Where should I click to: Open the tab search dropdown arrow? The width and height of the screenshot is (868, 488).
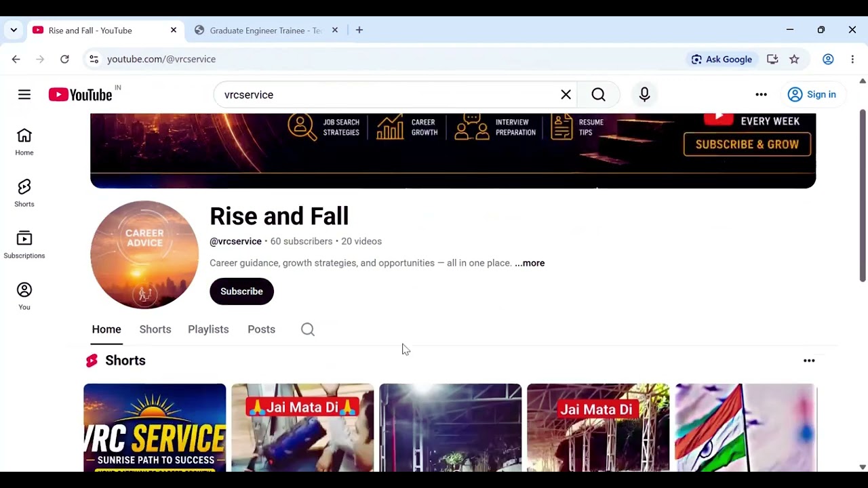click(14, 30)
